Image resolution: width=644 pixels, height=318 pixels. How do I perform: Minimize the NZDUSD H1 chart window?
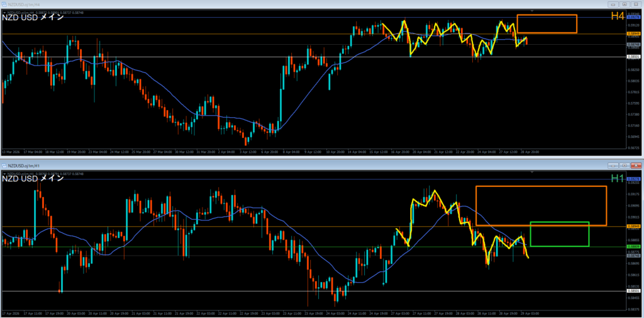coord(613,166)
